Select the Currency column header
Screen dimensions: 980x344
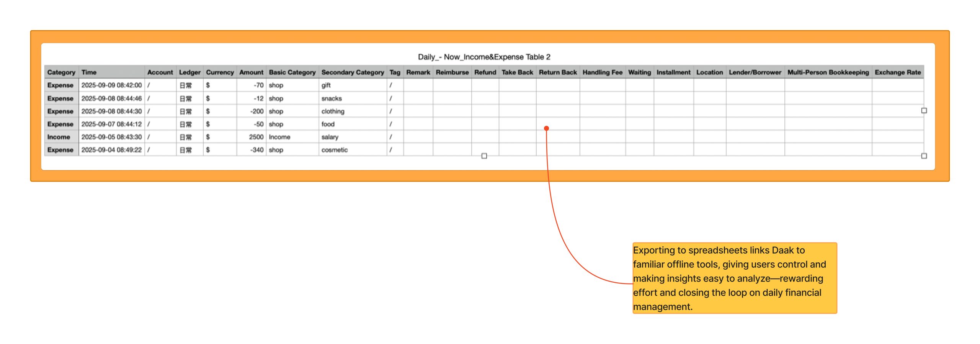(220, 72)
